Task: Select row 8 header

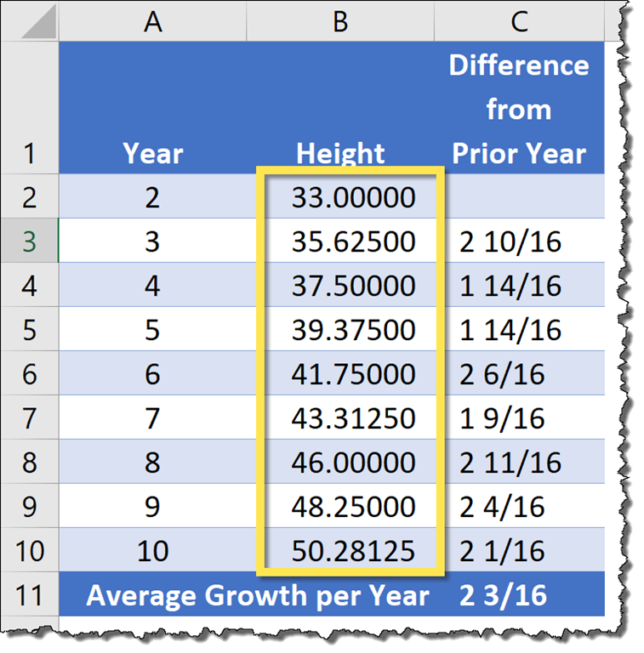Action: point(29,462)
